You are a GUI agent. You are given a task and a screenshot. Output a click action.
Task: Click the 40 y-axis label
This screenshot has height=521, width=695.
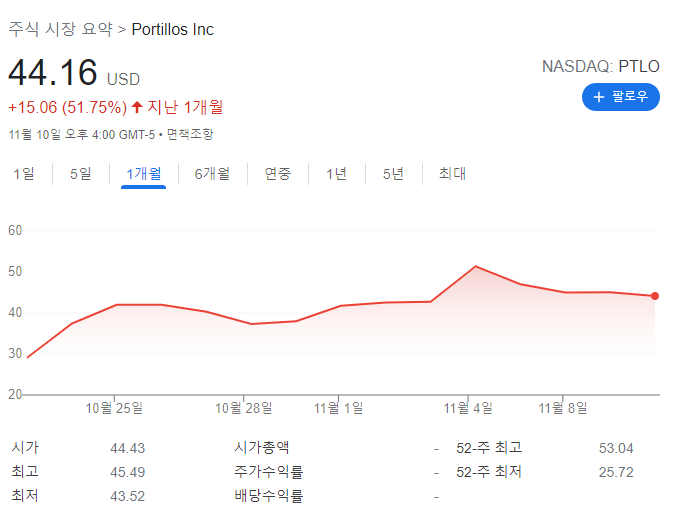click(x=15, y=313)
